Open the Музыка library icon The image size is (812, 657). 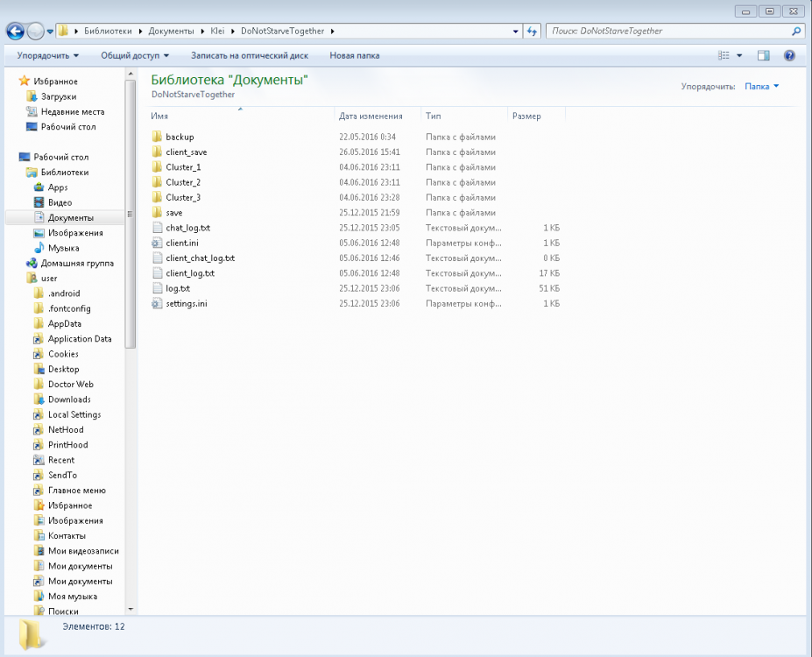[x=39, y=248]
